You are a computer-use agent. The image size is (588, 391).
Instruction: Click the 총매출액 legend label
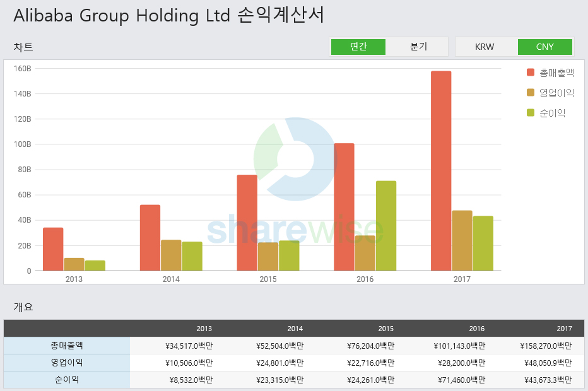(557, 73)
